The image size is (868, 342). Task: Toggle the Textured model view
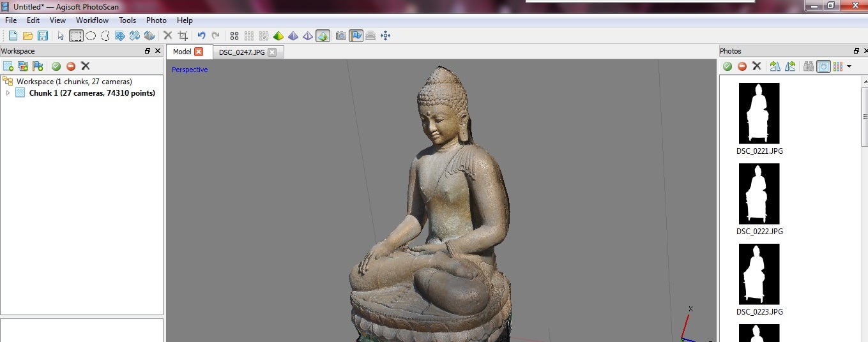323,36
